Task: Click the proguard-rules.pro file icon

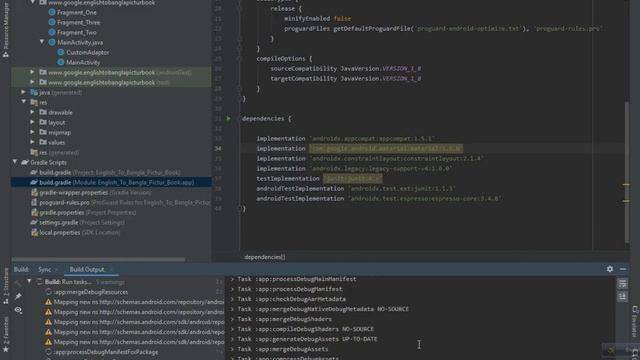Action: point(34,202)
